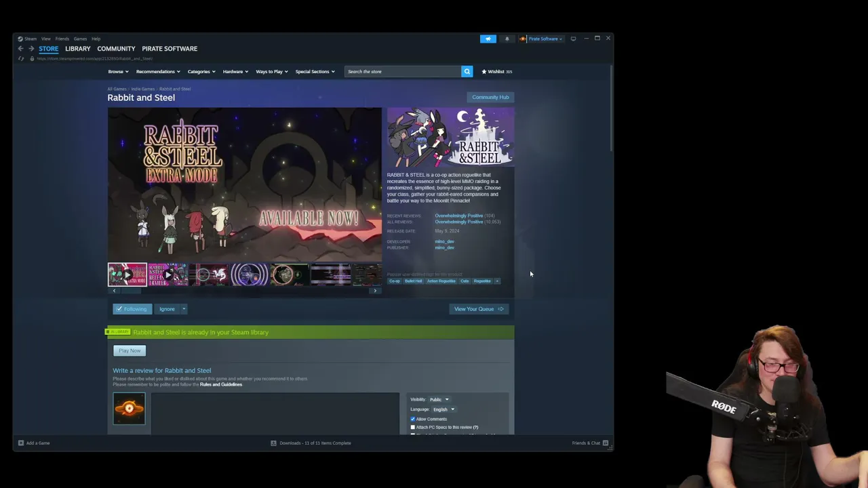
Task: Open the PIRATE SOFTWARE profile tab
Action: click(x=170, y=49)
